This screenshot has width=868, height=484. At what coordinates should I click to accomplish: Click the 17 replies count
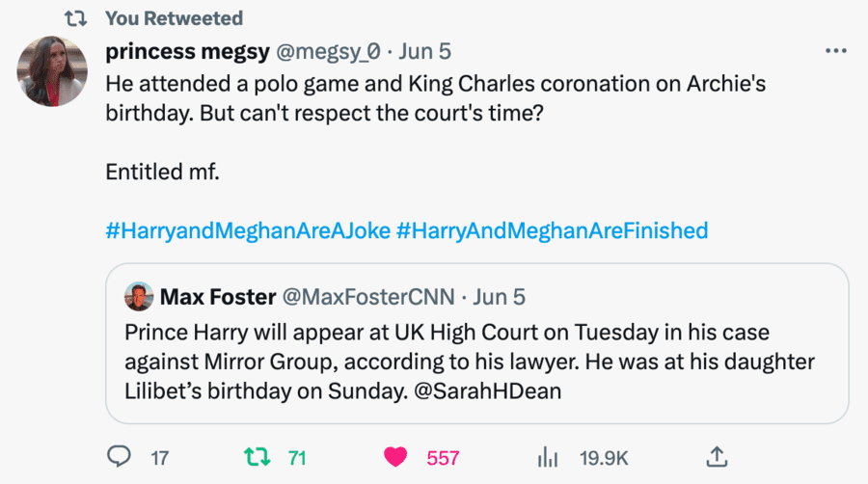(159, 458)
